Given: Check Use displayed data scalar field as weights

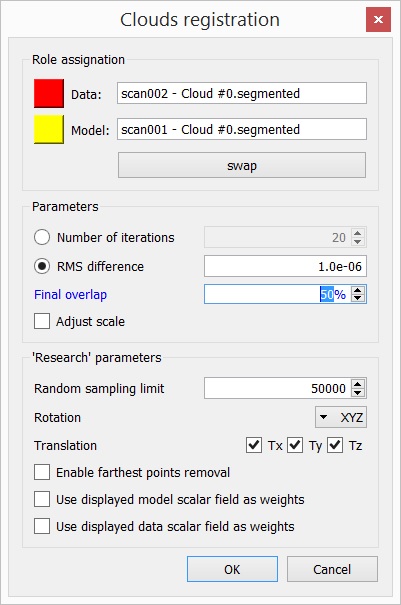Looking at the screenshot, I should click(42, 526).
